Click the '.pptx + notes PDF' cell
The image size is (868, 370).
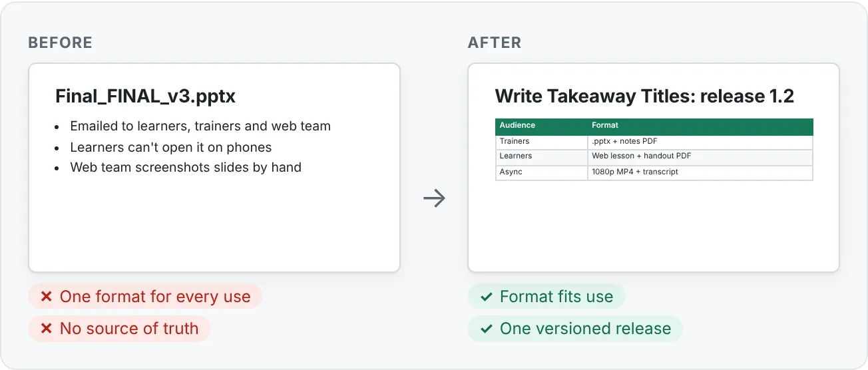700,141
